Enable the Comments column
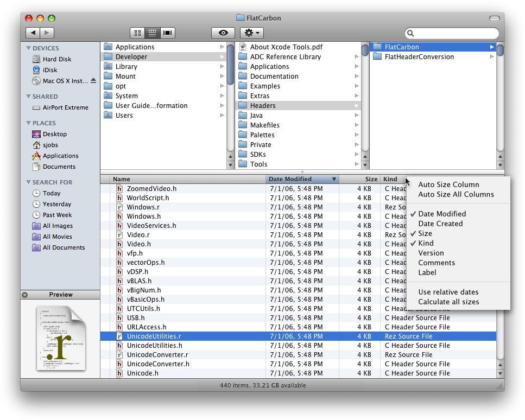 point(437,263)
